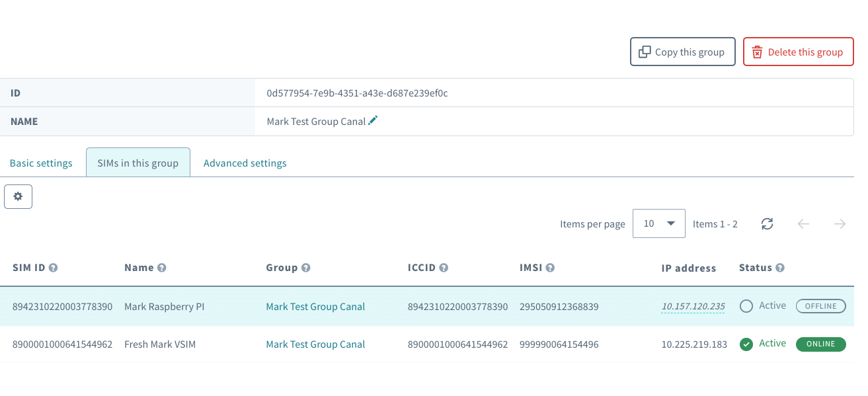Click the refresh icon beside Items 1 - 2

pos(767,224)
